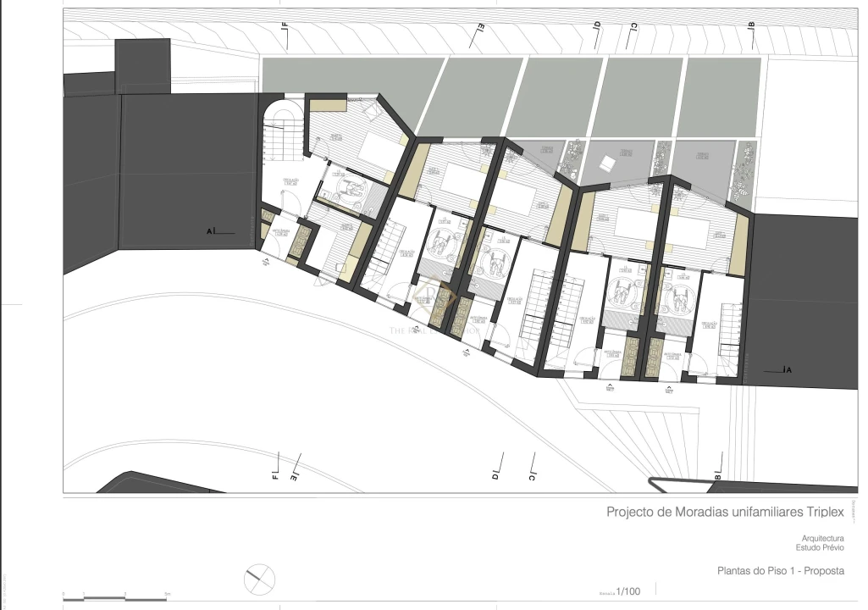Click the 'Projecto de Moradias unifamiliares Triplex' title
This screenshot has height=610, width=868.
pos(726,512)
